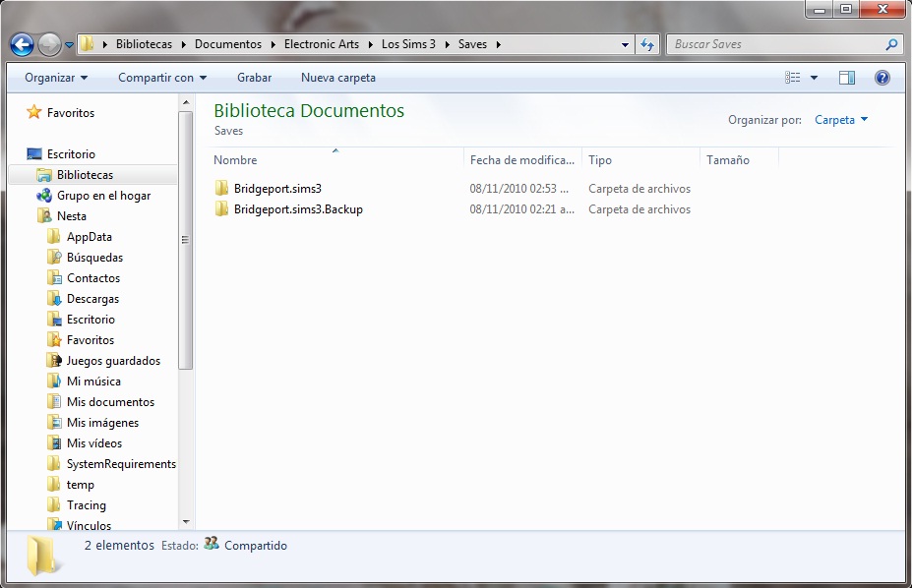Click the Compartido icon in the status bar
912x588 pixels.
click(211, 545)
